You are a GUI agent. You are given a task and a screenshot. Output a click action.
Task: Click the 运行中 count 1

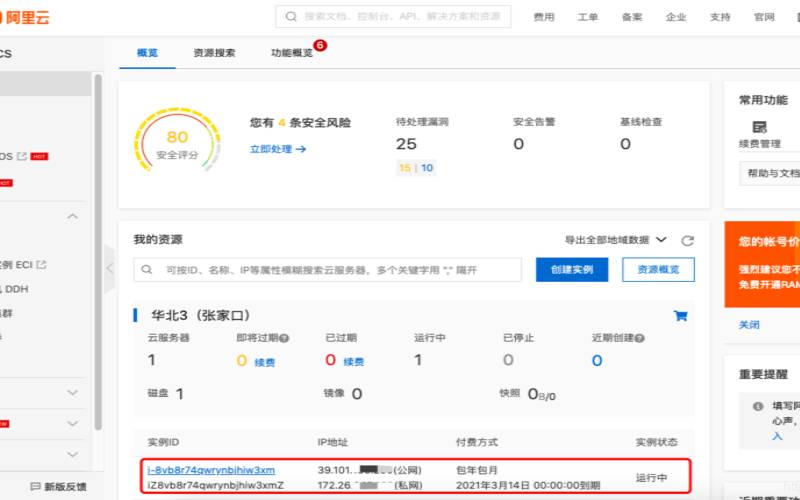[x=418, y=360]
